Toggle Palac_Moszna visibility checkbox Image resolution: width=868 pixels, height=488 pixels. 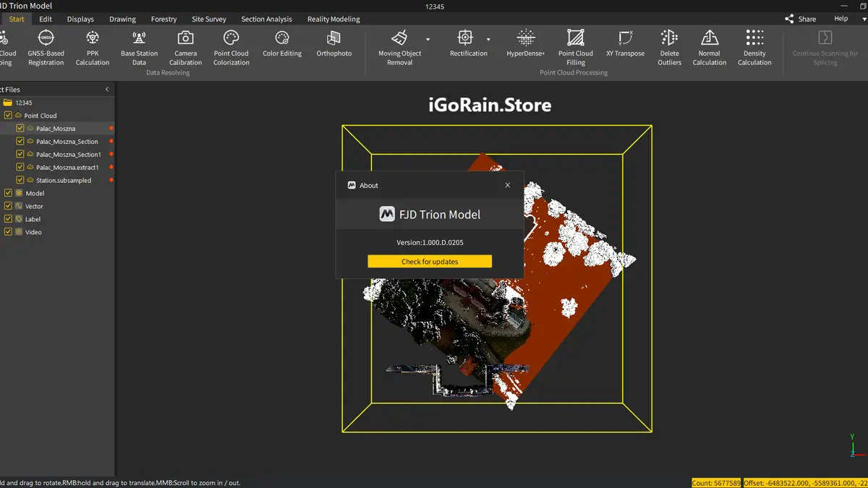[x=20, y=129]
